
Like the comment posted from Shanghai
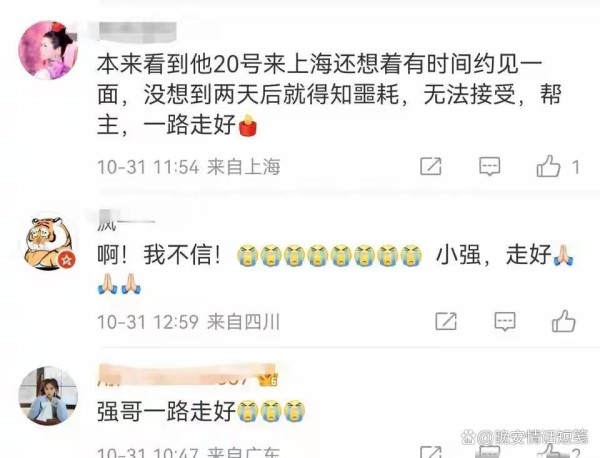coord(548,166)
